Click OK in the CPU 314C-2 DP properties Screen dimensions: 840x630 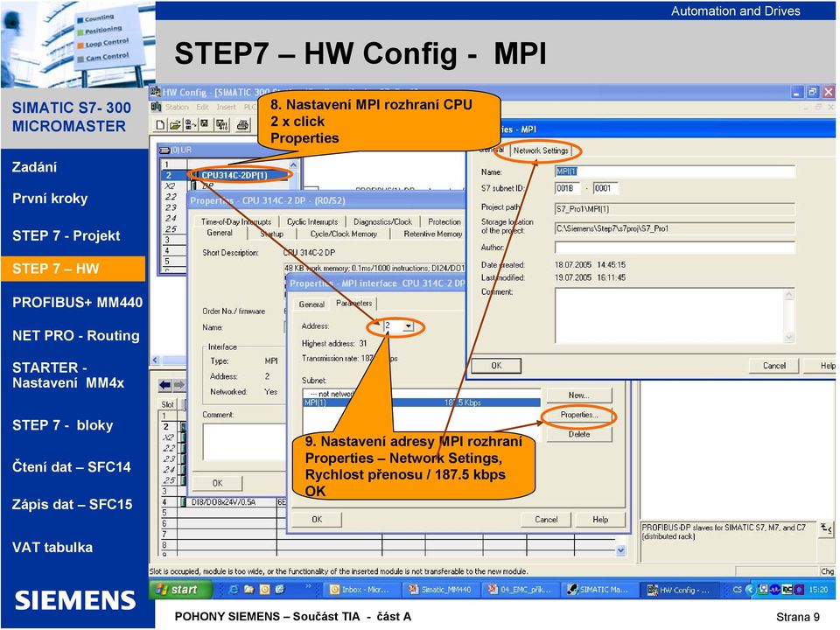(x=217, y=483)
